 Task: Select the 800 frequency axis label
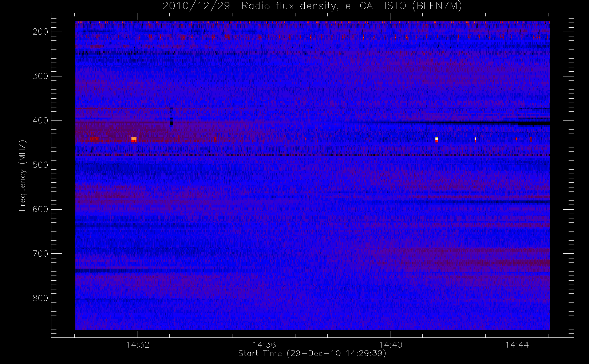pos(40,298)
